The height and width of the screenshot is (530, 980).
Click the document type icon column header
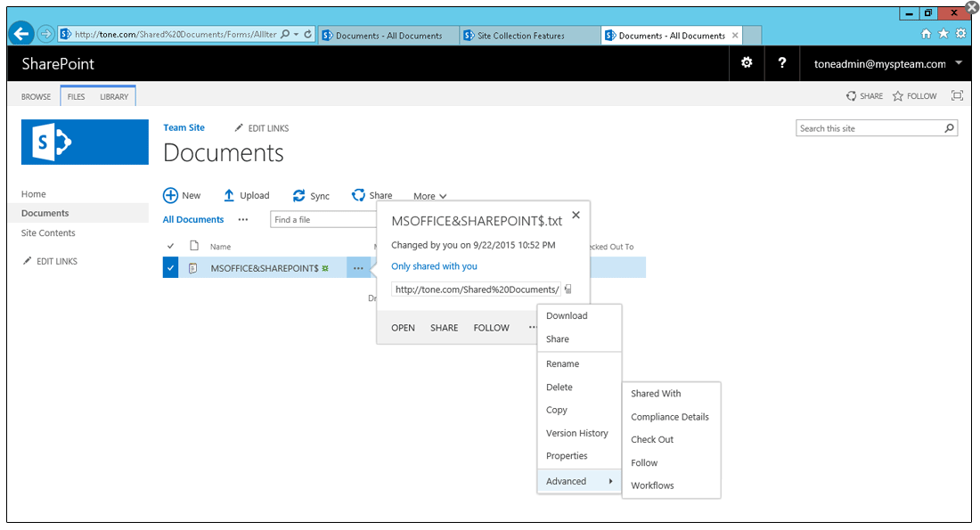194,246
